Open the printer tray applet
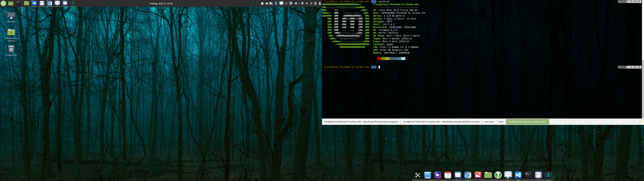 303,4
